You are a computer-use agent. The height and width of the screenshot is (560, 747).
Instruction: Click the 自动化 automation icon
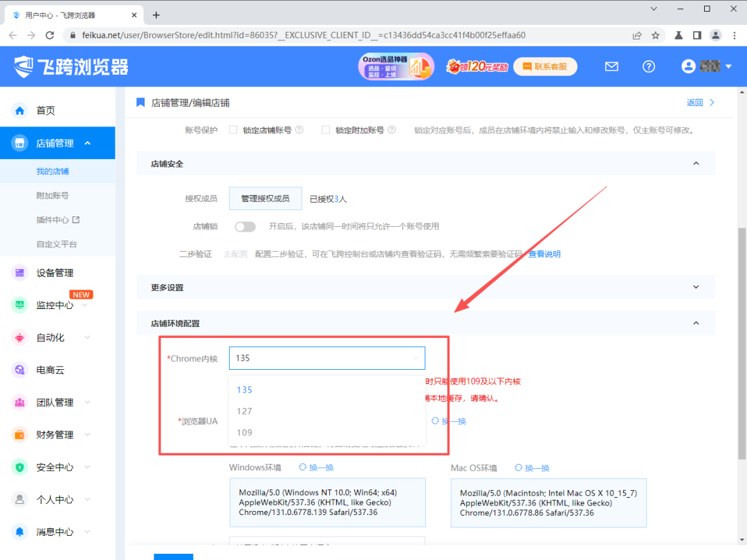pos(19,337)
